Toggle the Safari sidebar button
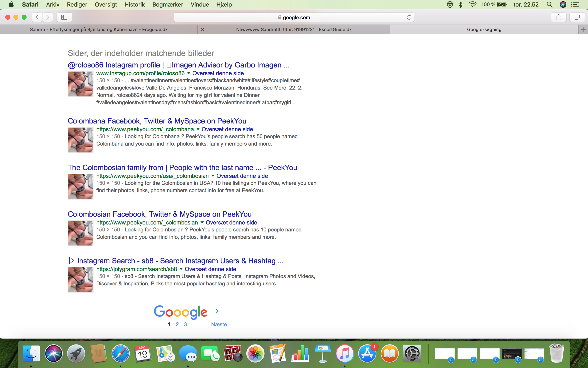The image size is (588, 368). tap(64, 17)
